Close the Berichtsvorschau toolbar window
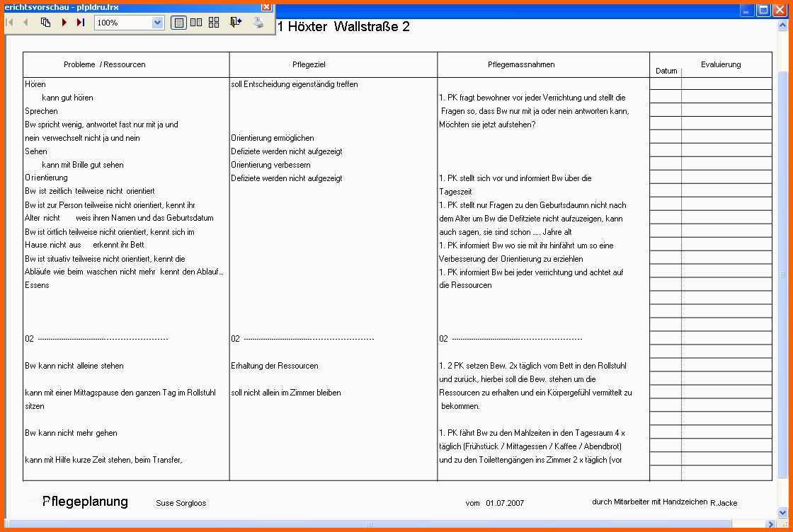This screenshot has width=793, height=532. [266, 7]
